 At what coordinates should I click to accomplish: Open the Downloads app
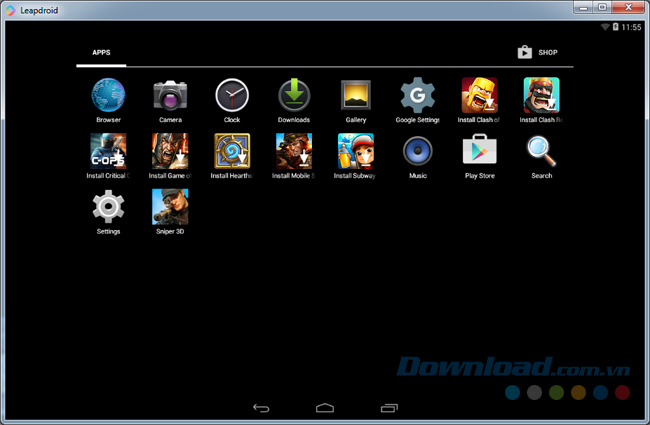click(x=294, y=95)
